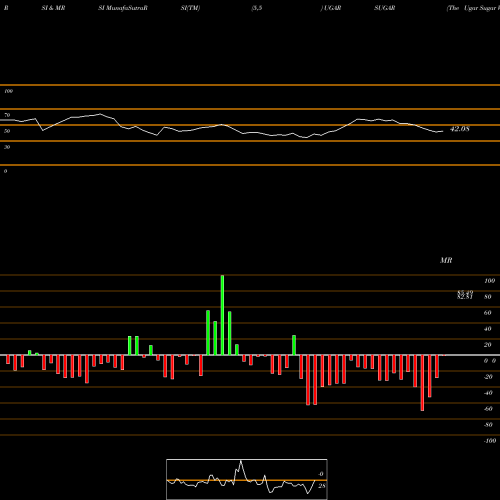This screenshot has width=500, height=500.
Task: Click the 'SI & MR' header label
Action: 53,8
